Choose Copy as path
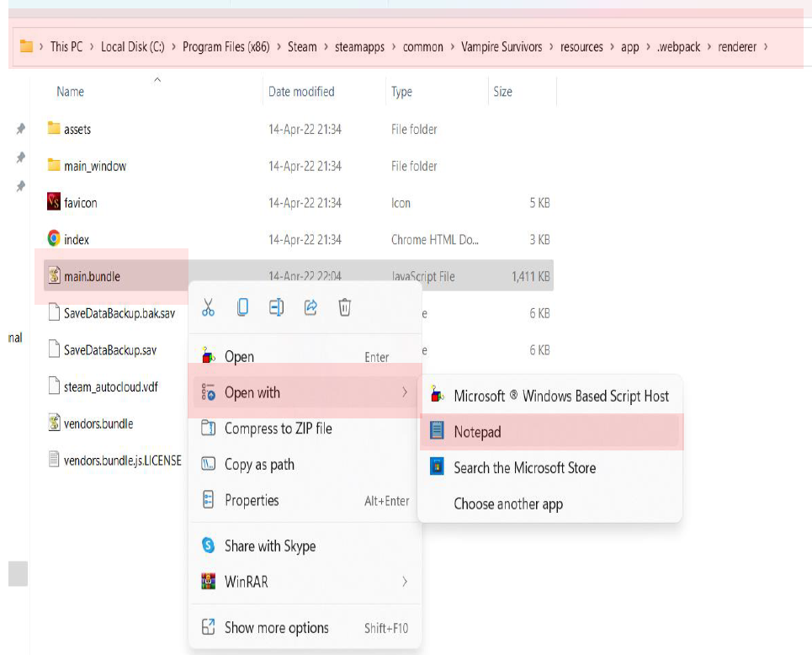 305,464
